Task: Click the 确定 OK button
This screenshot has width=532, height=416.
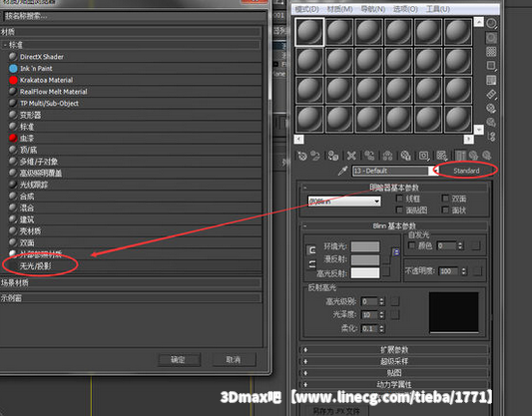Action: (x=179, y=359)
